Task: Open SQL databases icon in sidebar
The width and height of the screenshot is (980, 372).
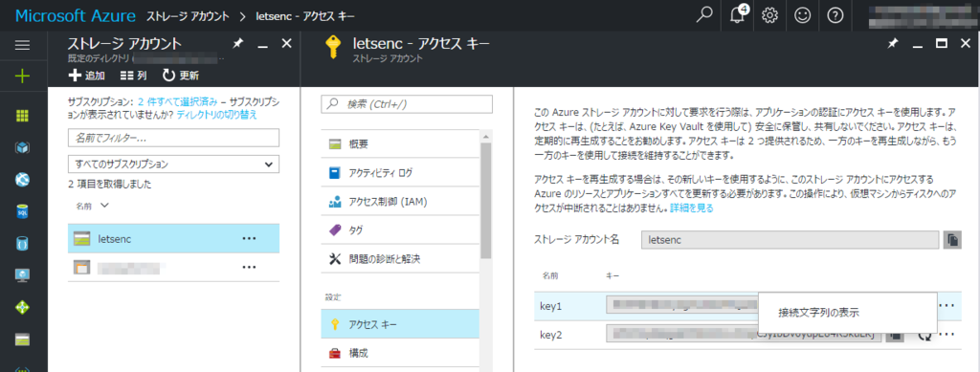Action: (23, 211)
